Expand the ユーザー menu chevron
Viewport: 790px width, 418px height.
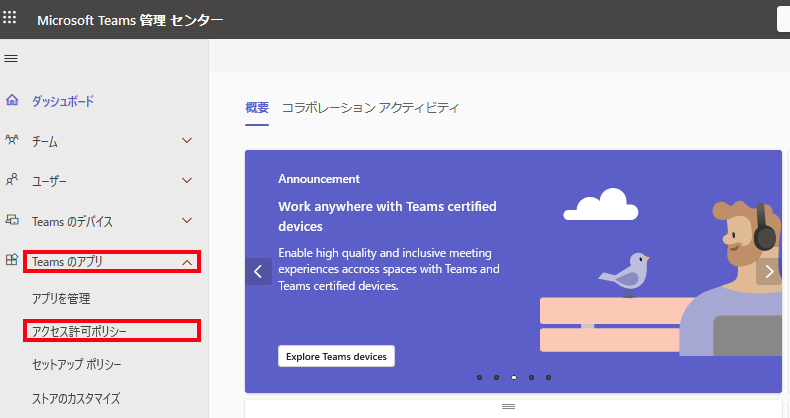click(187, 180)
